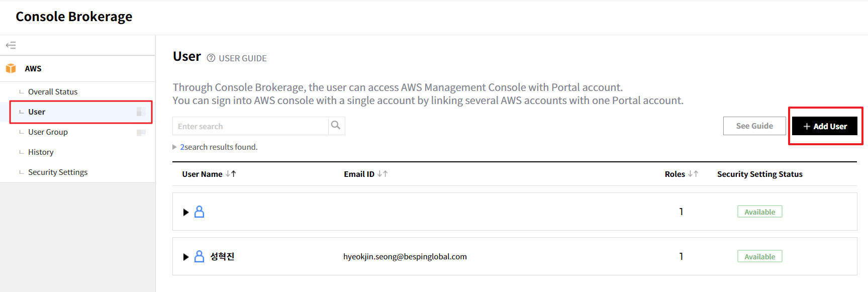Click the AWS cube icon
Screen dimensions: 868x292
11,68
